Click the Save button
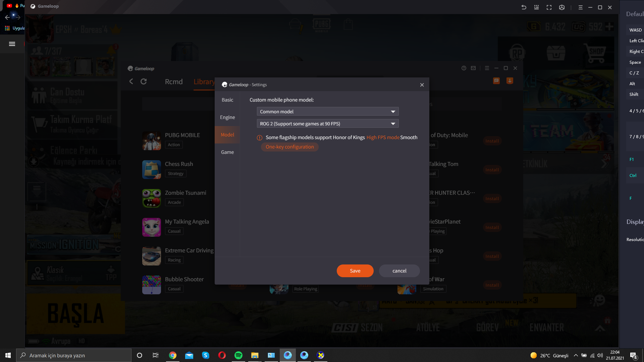 click(355, 271)
